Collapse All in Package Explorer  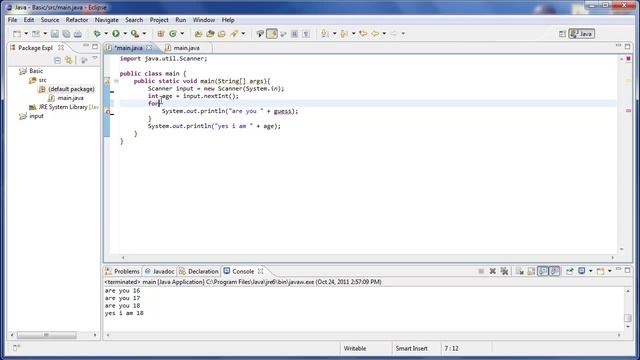(57, 60)
